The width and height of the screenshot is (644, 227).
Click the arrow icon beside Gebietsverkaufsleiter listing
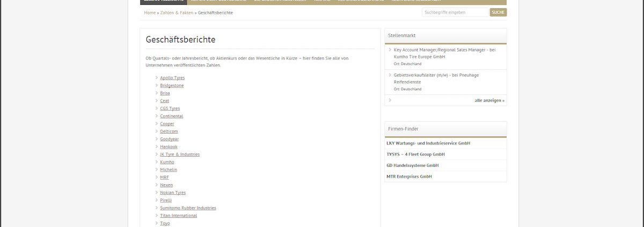tap(390, 75)
